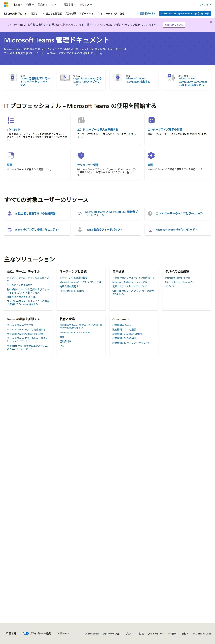Open 電話システムをセットアップする link
Viewport: 215px width, 644px height.
[x=130, y=287]
